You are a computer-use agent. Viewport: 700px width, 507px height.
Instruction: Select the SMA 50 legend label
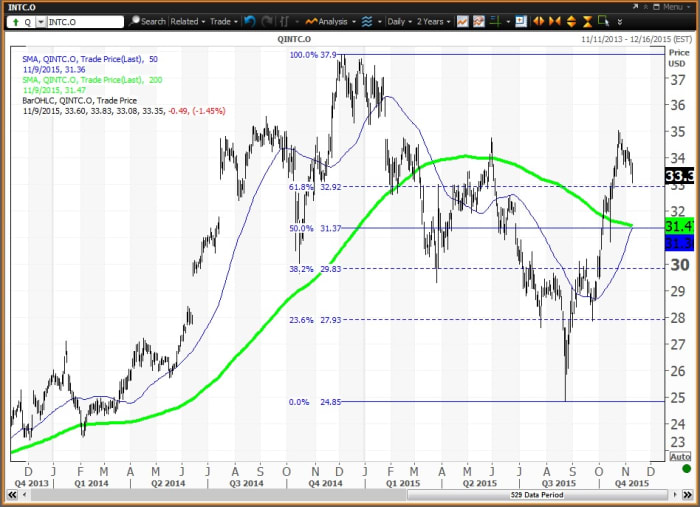(90, 59)
